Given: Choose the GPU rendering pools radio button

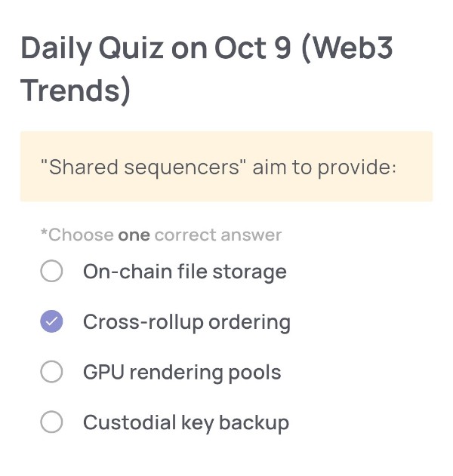Looking at the screenshot, I should (x=51, y=372).
